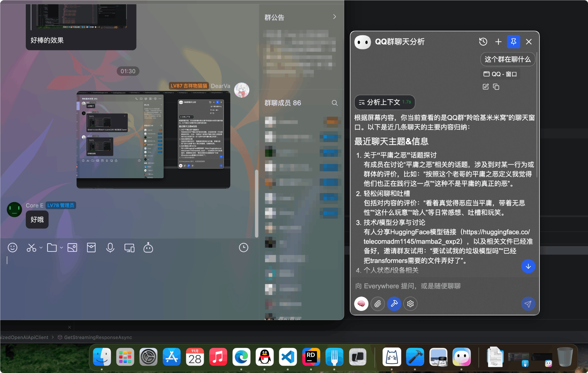The image size is (588, 373).
Task: Copy the user message in Everywhere panel
Action: point(496,87)
